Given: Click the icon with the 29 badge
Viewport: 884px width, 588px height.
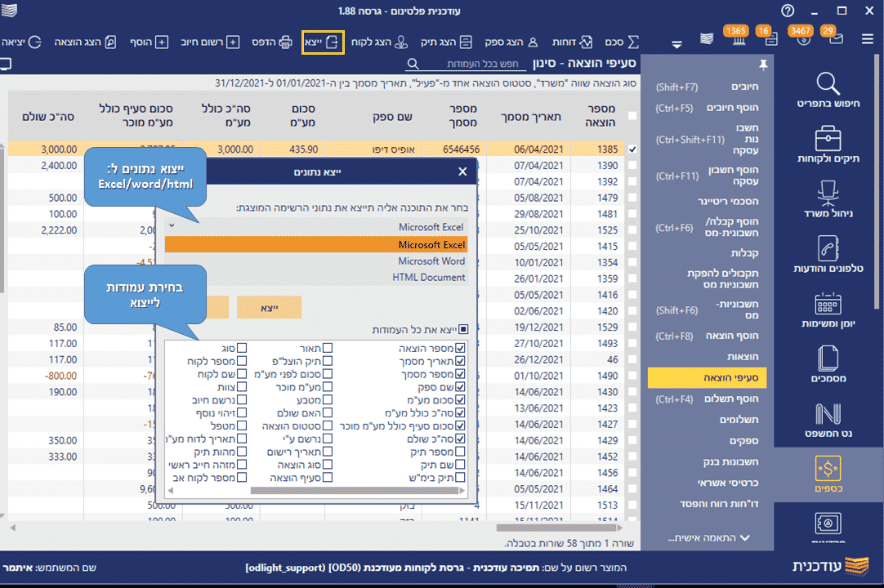Looking at the screenshot, I should [836, 39].
